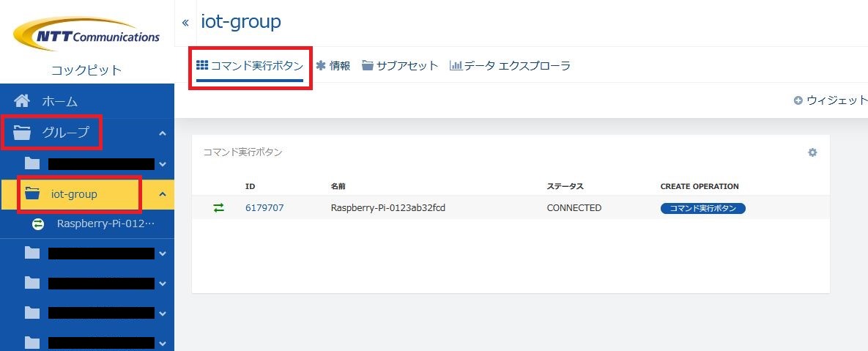Collapse the navigator with the double-chevron icon
Viewport: 868px width, 351px height.
[185, 23]
